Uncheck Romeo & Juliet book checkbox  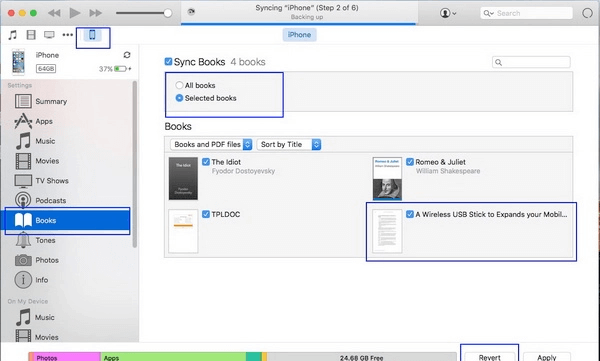[410, 162]
